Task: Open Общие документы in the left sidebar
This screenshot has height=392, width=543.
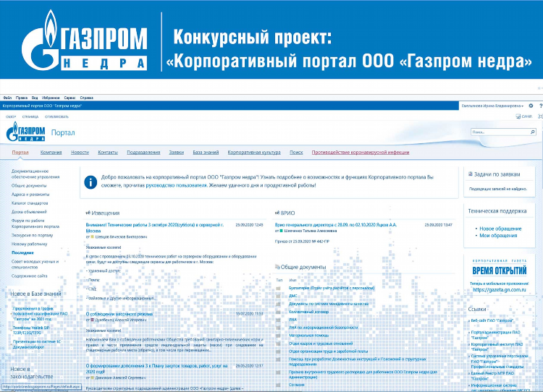Action: tap(29, 185)
